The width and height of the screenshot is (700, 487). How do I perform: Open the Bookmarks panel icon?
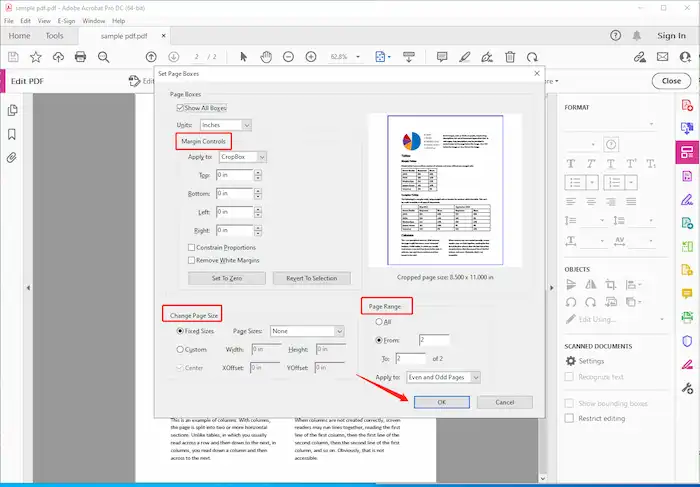tap(12, 134)
